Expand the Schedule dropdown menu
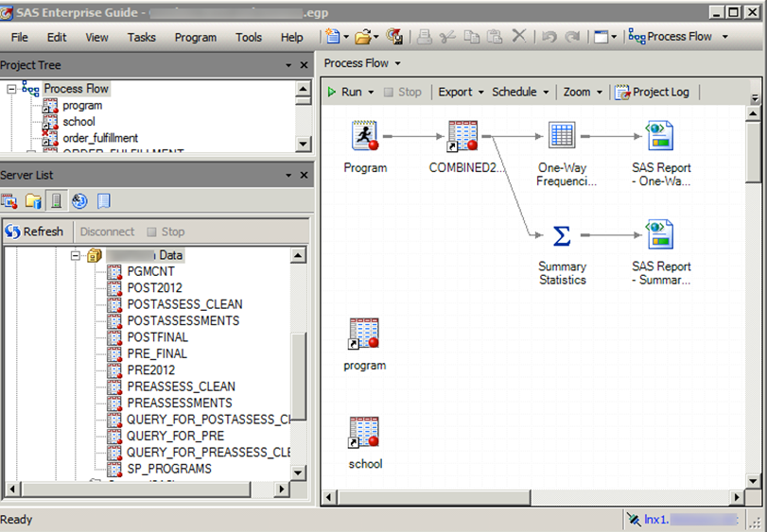 520,92
